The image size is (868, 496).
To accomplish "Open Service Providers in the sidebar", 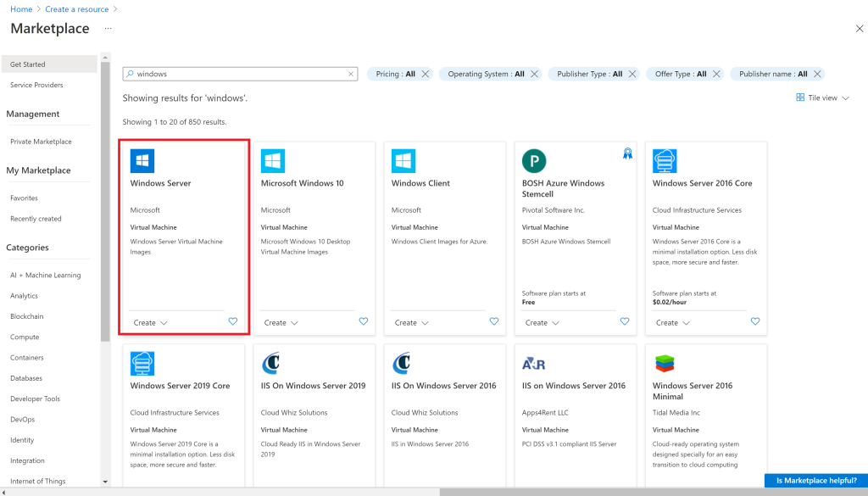I will click(x=36, y=85).
